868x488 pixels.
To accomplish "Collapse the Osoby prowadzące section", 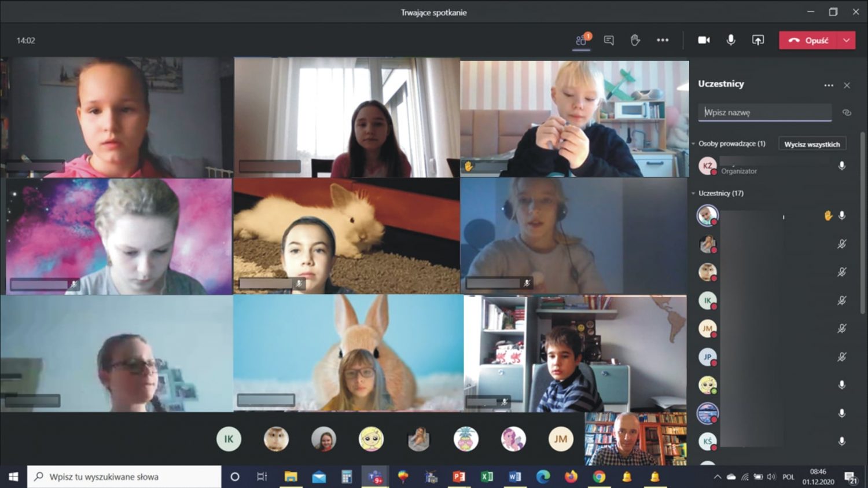I will coord(693,144).
